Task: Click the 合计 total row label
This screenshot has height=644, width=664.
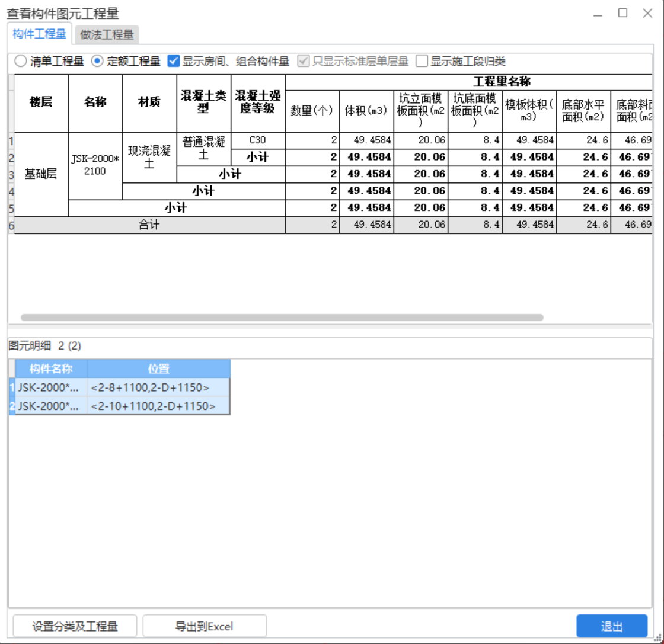Action: 149,225
